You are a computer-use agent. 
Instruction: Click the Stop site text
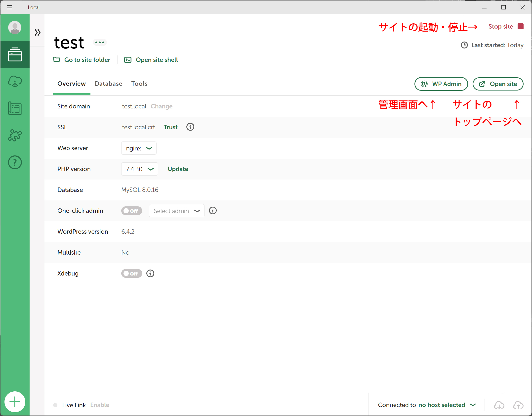501,26
